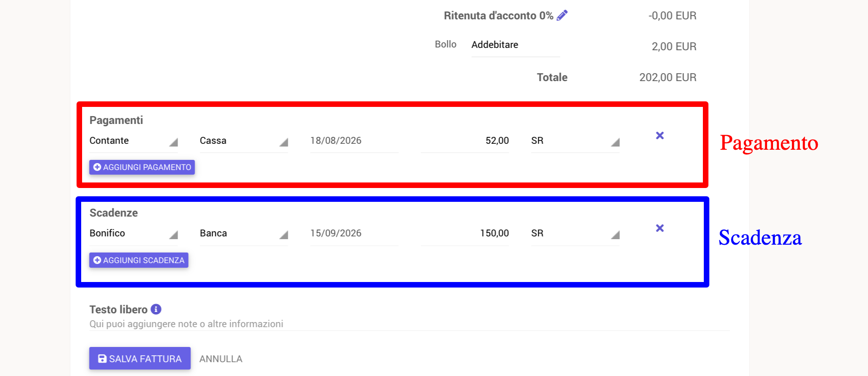Image resolution: width=868 pixels, height=376 pixels.
Task: Delete the Bonifico scadenza row
Action: click(x=660, y=228)
